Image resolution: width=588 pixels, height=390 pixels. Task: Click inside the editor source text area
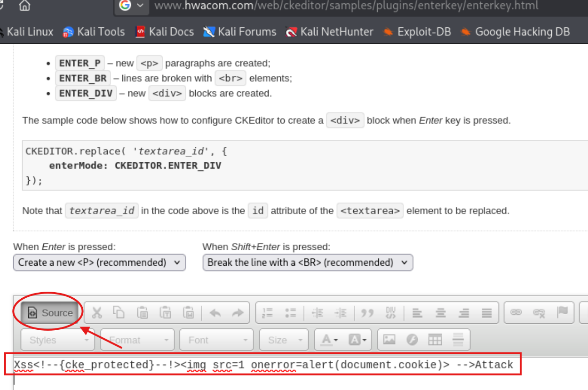pos(301,373)
